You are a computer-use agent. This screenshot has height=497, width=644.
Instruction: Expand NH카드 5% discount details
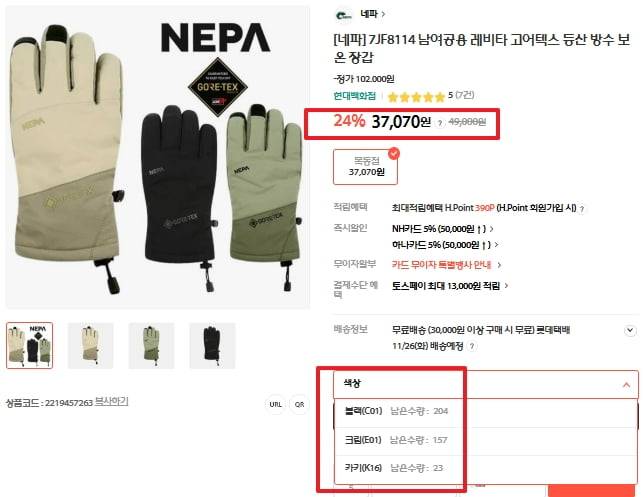pyautogui.click(x=443, y=229)
